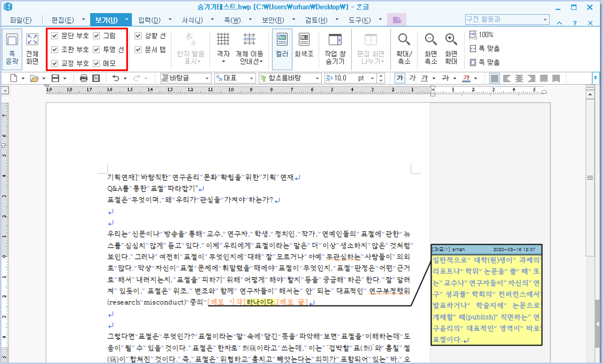
Task: Align text right
Action: (x=531, y=78)
